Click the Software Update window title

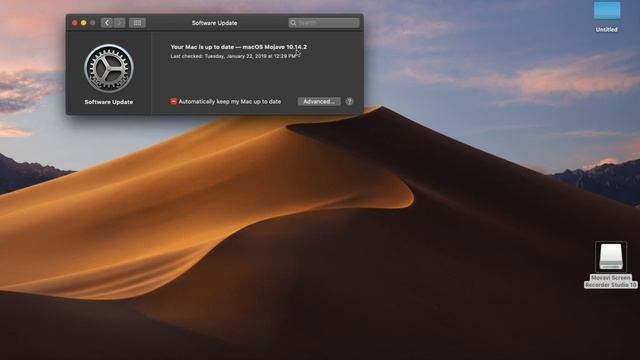click(x=214, y=23)
